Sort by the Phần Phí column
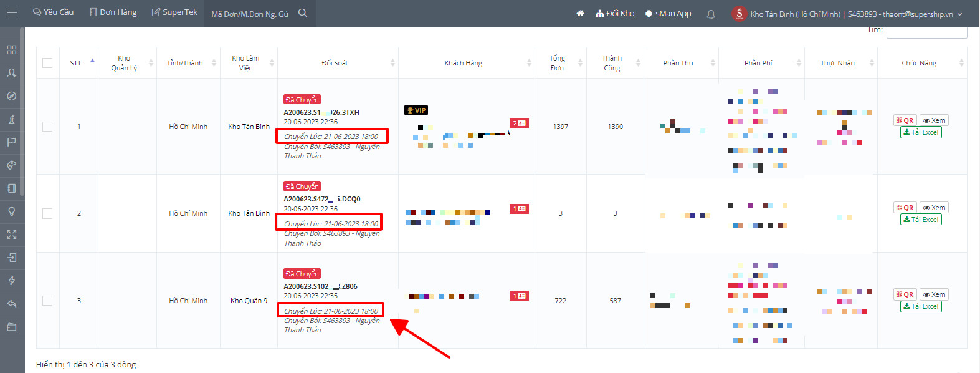980x373 pixels. click(761, 63)
